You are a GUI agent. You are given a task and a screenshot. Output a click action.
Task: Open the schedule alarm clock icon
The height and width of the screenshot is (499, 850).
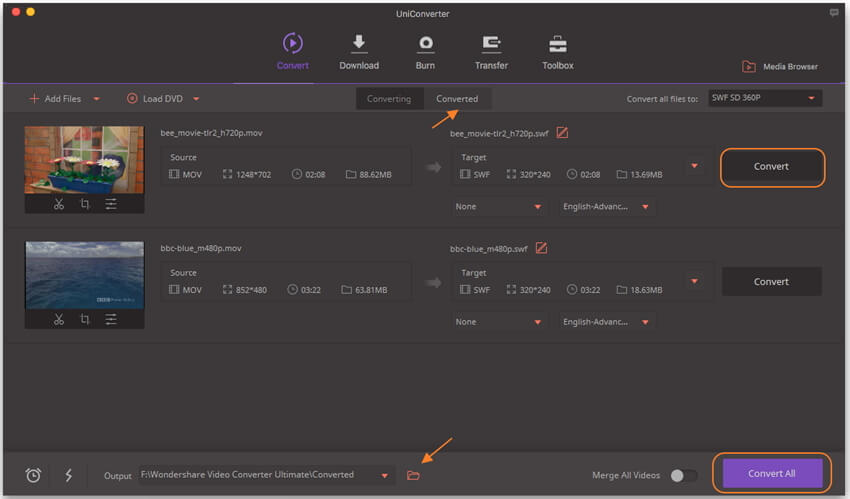33,475
